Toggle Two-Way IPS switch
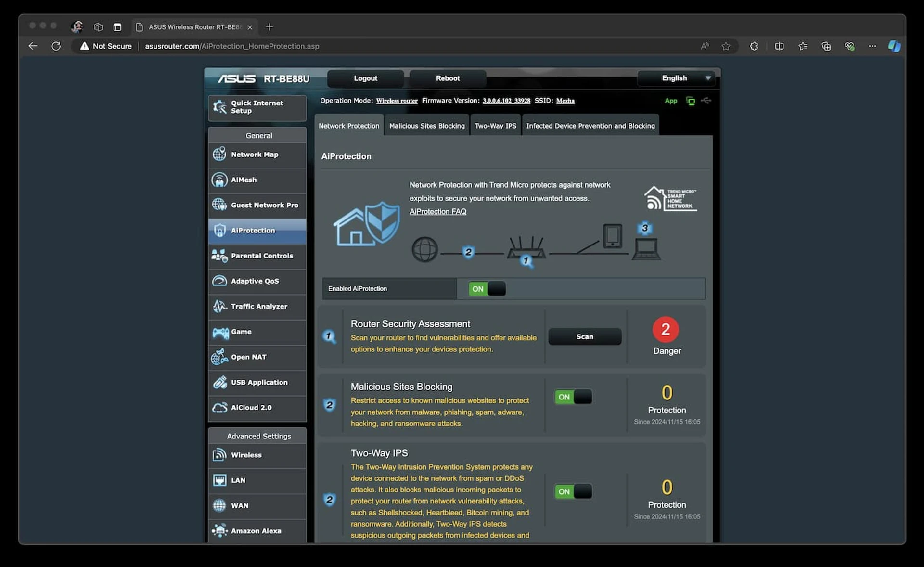The height and width of the screenshot is (567, 924). [x=573, y=491]
